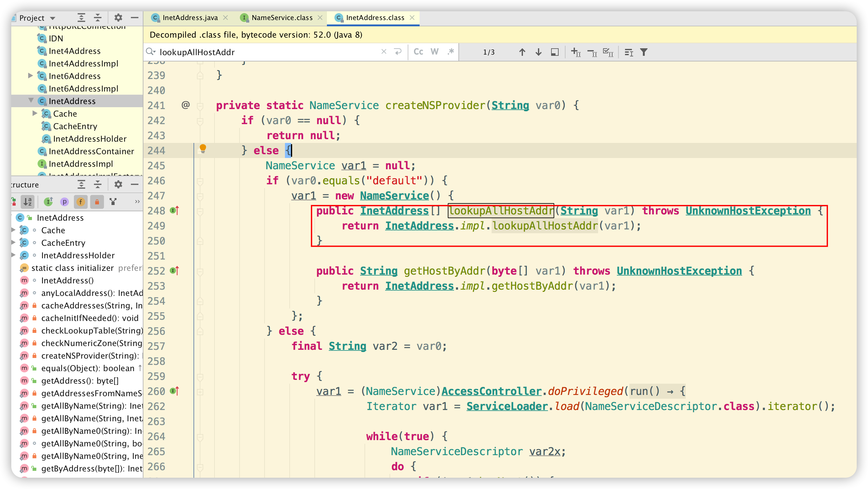Click the Add Selection for Next Occurrence icon

click(x=576, y=52)
